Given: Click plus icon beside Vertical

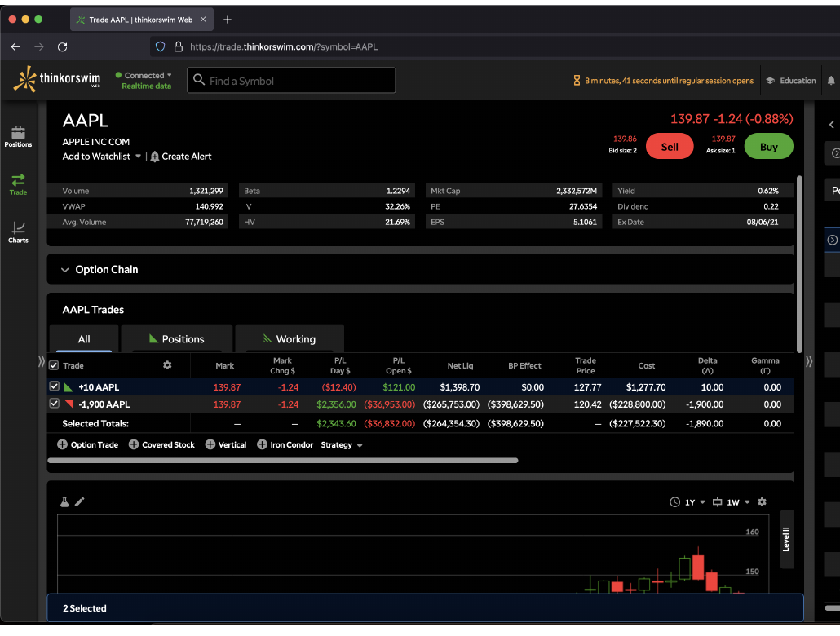Looking at the screenshot, I should tap(210, 444).
